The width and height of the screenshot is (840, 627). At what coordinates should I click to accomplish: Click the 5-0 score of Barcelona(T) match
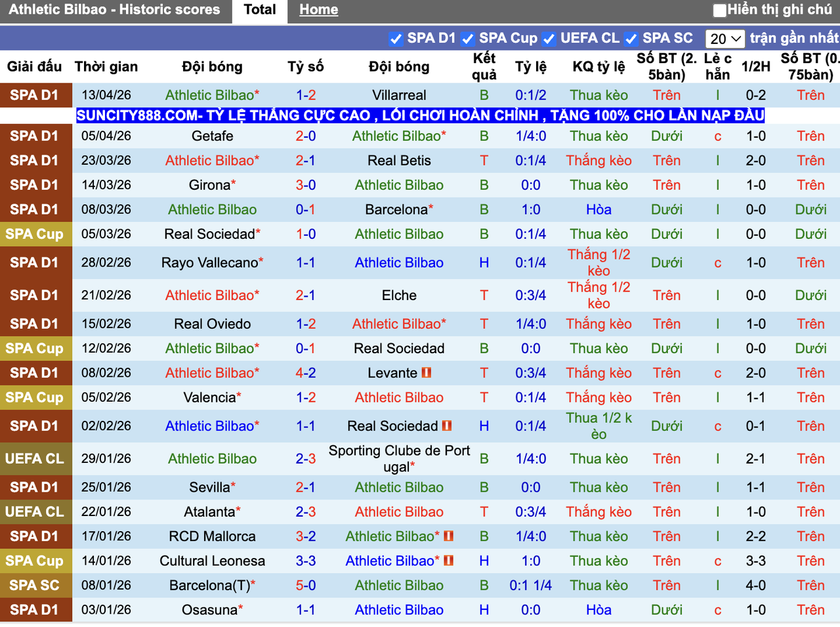(306, 585)
